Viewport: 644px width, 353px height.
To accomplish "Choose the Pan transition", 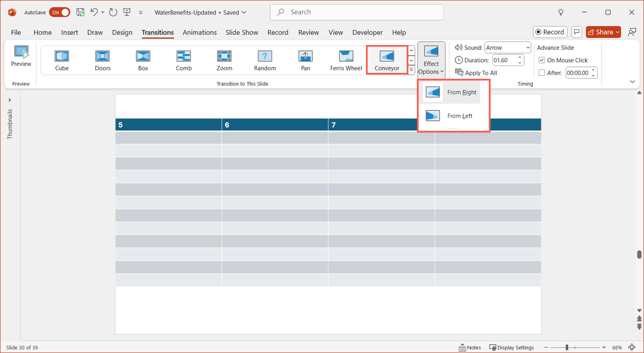I will [305, 60].
